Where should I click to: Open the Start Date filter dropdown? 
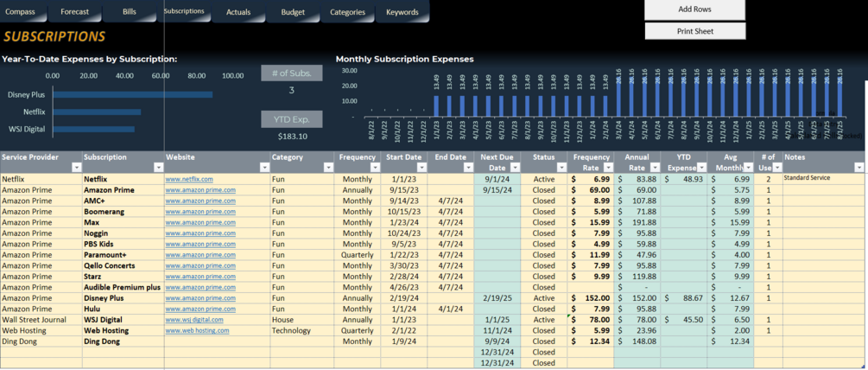(421, 167)
